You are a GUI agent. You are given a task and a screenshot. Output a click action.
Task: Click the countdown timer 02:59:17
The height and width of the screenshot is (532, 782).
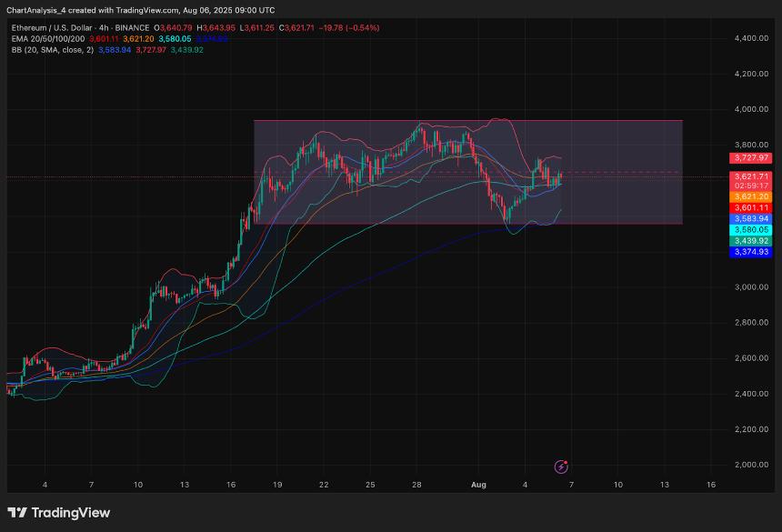[752, 186]
